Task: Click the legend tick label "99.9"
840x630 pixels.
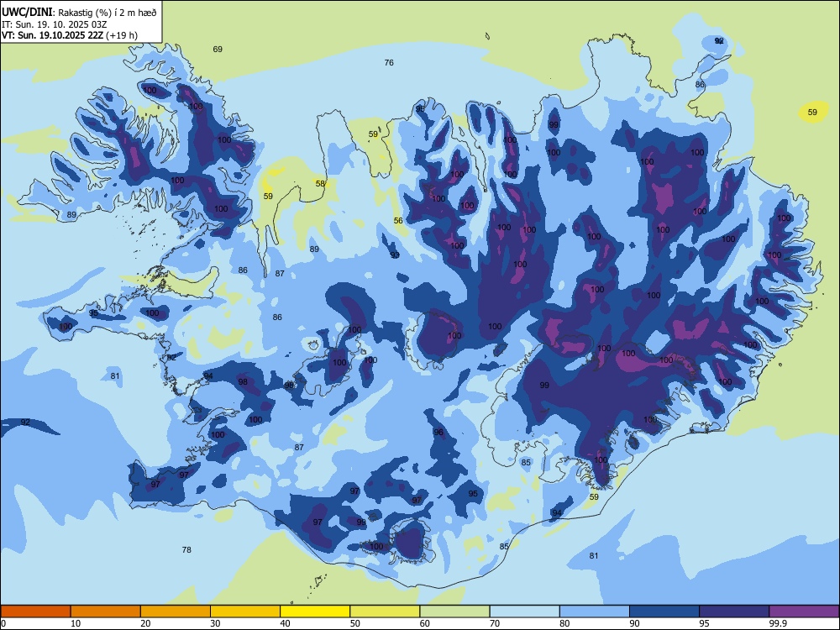Action: coord(777,623)
